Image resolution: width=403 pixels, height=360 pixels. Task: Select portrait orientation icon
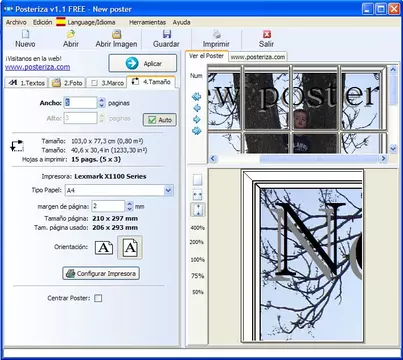click(x=130, y=247)
